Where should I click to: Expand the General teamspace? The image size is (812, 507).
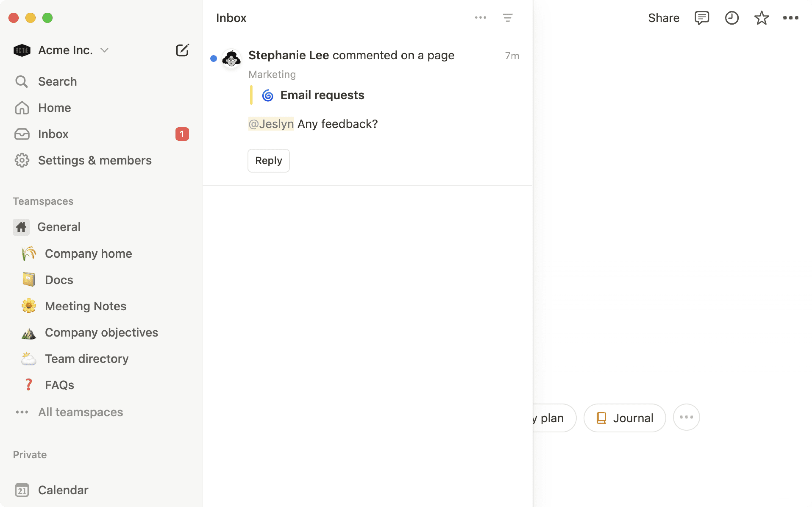tap(59, 227)
